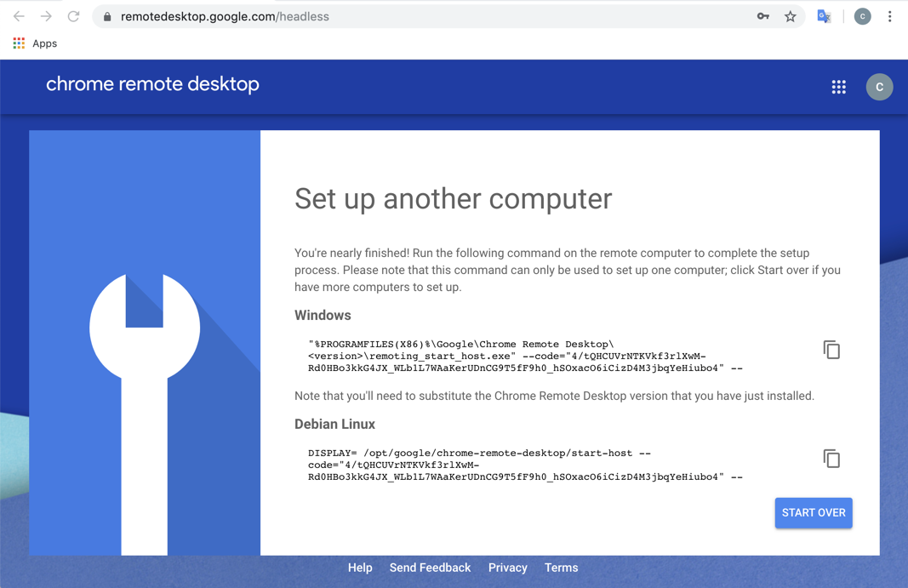Click the Debian Linux command text
Screen dimensions: 908x588
pyautogui.click(x=525, y=465)
